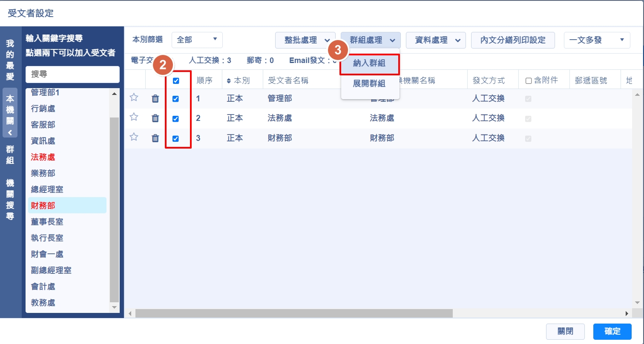644x344 pixels.
Task: Click the 內文分繕列印設定 button
Action: [513, 40]
